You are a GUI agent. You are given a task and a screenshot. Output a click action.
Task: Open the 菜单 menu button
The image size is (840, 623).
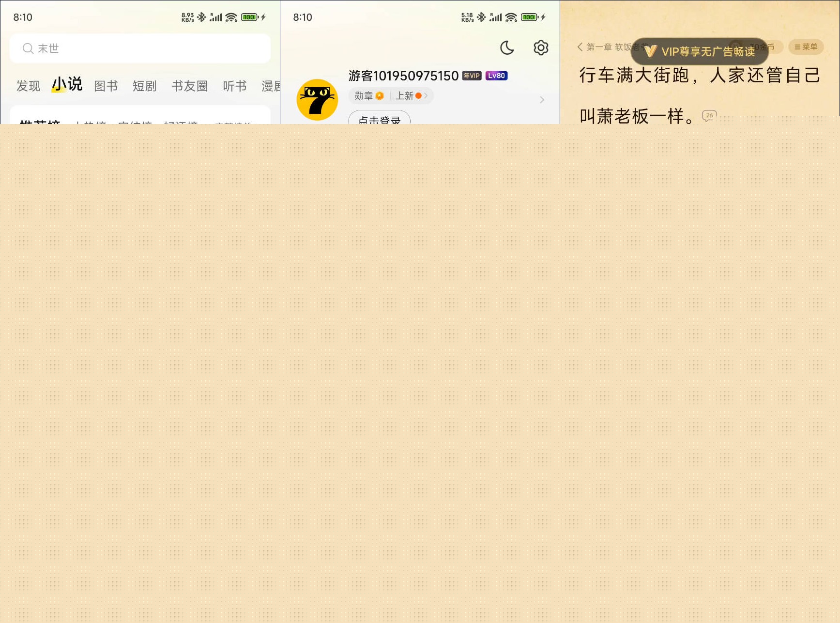click(806, 47)
